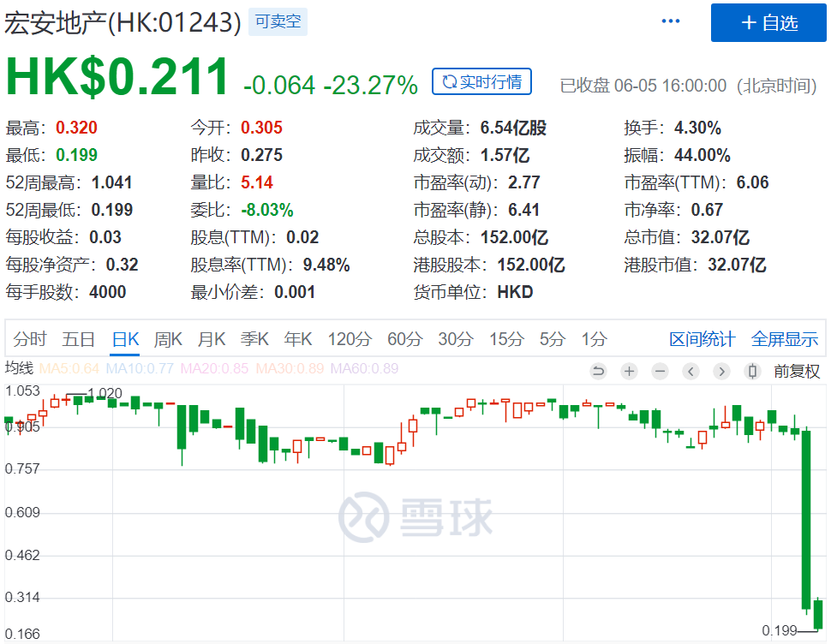The height and width of the screenshot is (644, 831).
Task: Click the candlestick style icon in chart toolbar
Action: 752,371
